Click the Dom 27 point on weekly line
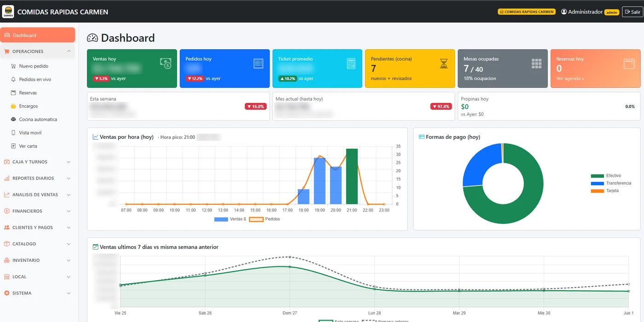The height and width of the screenshot is (322, 644). click(x=290, y=267)
